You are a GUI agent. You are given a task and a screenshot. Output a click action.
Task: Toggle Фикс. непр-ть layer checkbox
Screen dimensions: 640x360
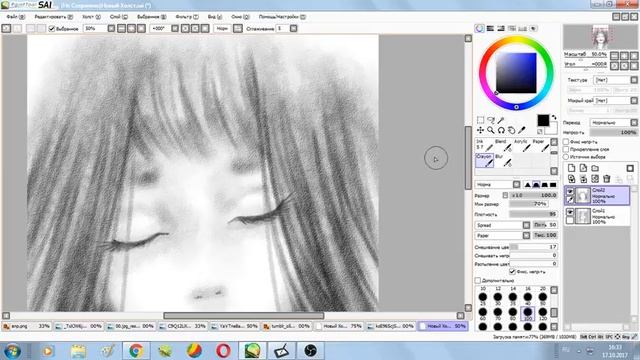566,142
